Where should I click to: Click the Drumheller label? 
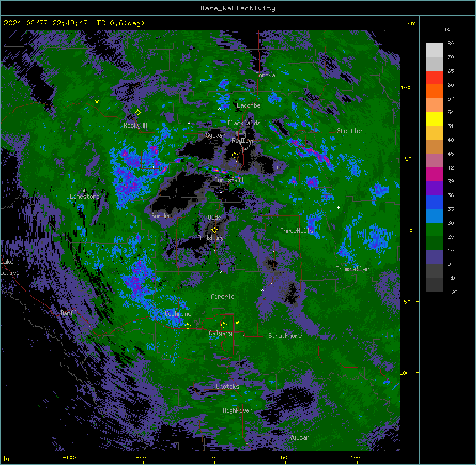click(352, 269)
